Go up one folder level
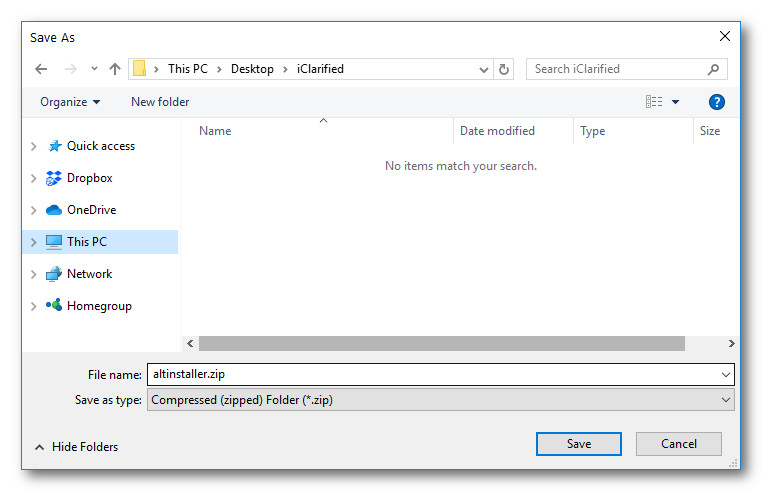The image size is (762, 491). pos(115,69)
